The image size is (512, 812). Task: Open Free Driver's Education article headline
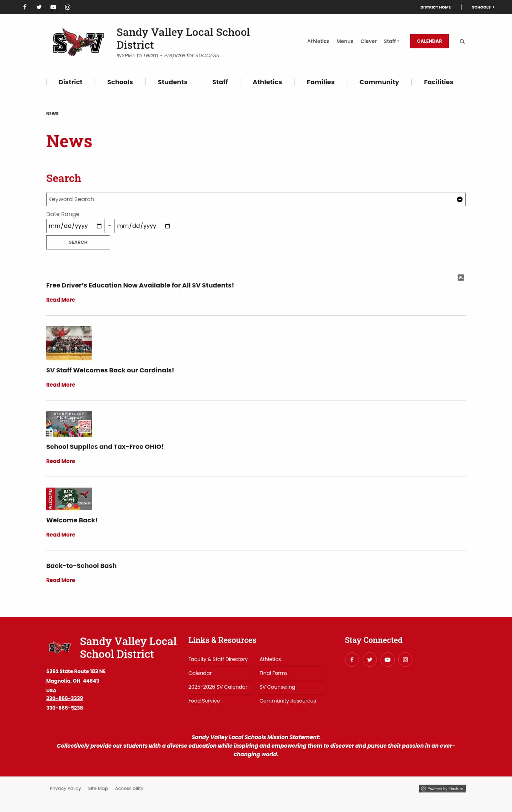(x=140, y=285)
